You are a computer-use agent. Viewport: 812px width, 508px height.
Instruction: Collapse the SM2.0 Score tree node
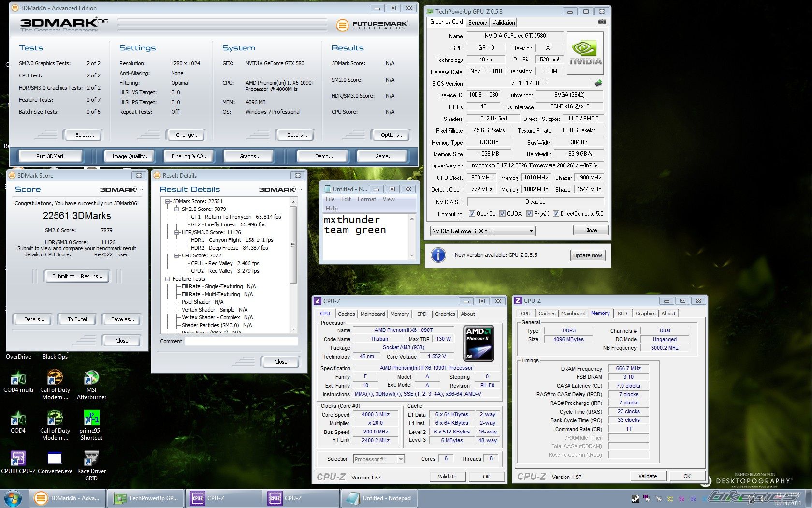[x=177, y=209]
